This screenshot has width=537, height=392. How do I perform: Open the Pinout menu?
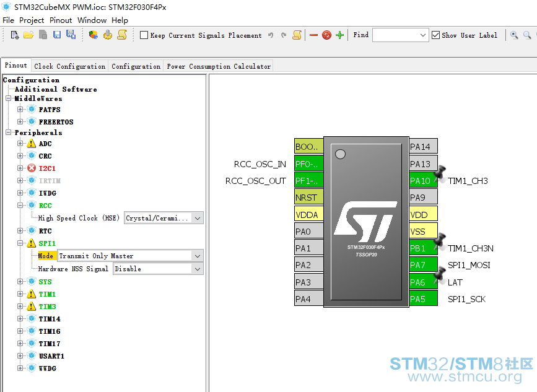61,20
